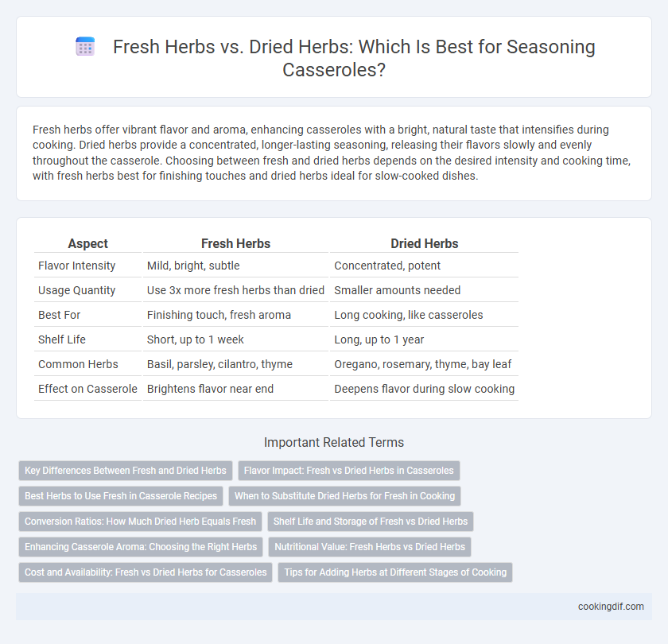Screen dimensions: 668x644
Task: Open When to Substitute Dried Herbs for Fresh
Action: 344,496
